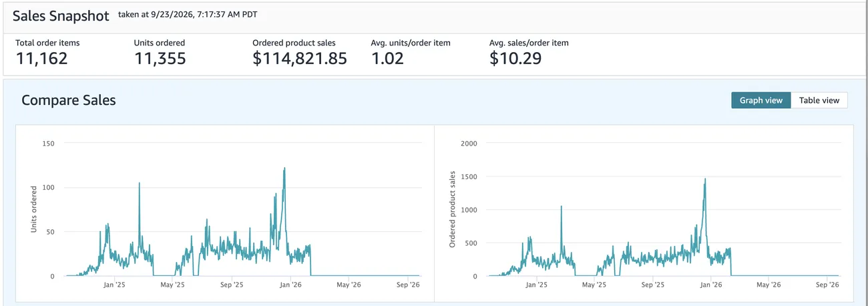Click the Sep '26 x-axis label on sales chart

pyautogui.click(x=827, y=285)
